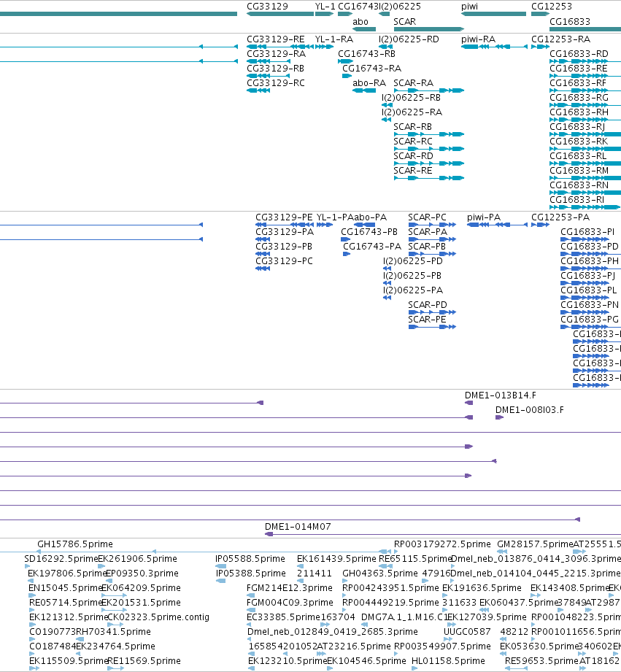Select transcript CG33129-RA
The width and height of the screenshot is (621, 672).
[276, 54]
